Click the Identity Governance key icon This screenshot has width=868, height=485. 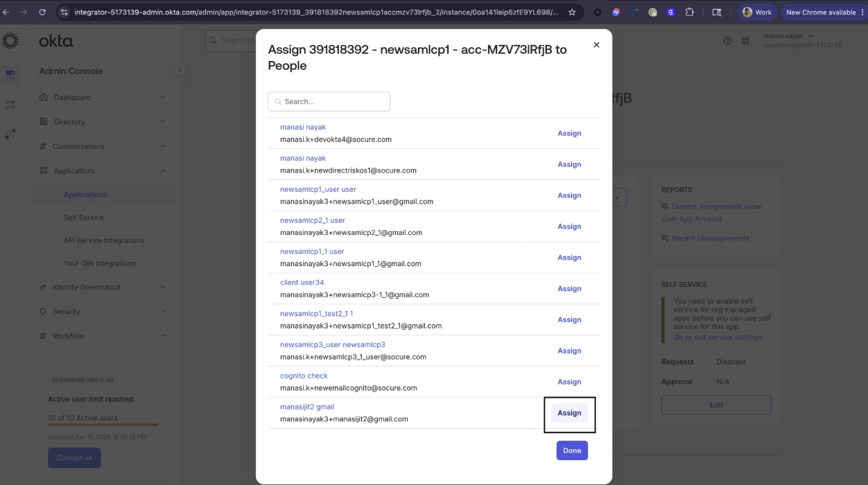coord(44,287)
